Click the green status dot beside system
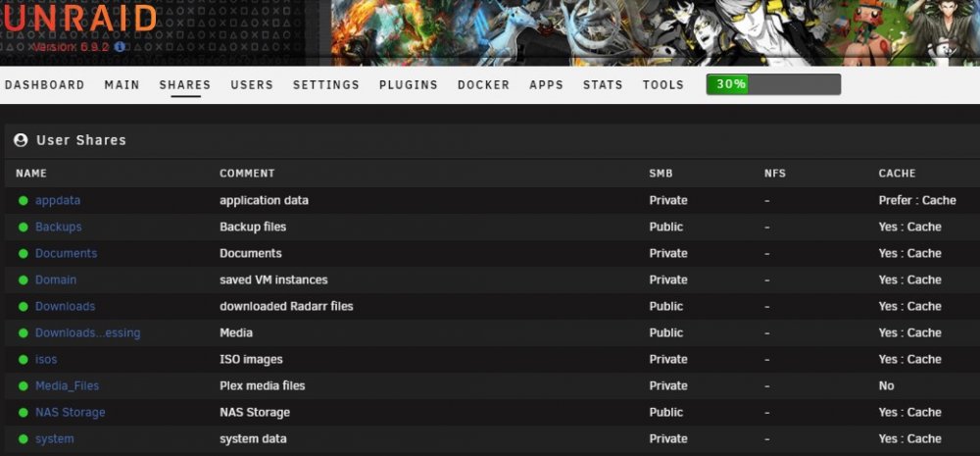This screenshot has width=980, height=456. click(24, 439)
